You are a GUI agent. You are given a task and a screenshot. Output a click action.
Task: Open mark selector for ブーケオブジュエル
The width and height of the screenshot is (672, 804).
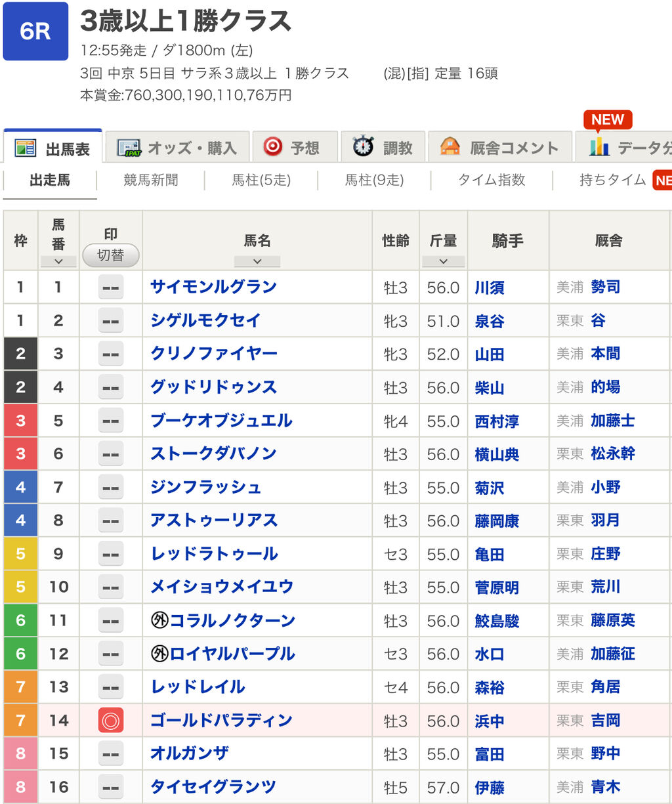pos(111,421)
